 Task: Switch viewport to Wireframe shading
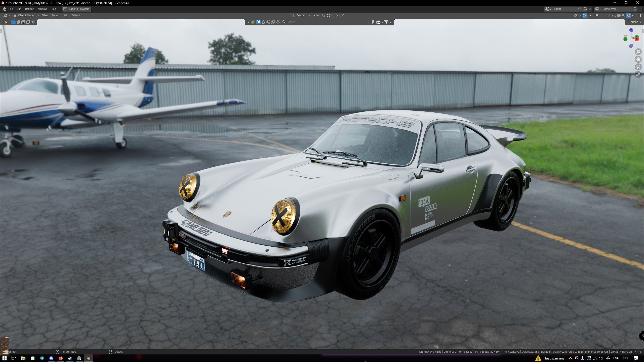point(614,16)
